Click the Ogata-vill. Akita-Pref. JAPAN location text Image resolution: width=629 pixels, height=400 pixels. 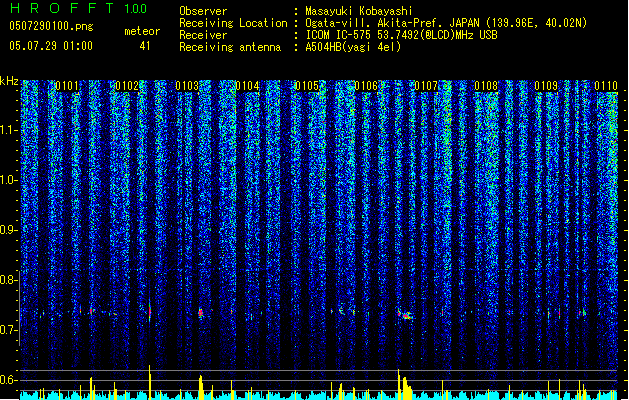(446, 23)
